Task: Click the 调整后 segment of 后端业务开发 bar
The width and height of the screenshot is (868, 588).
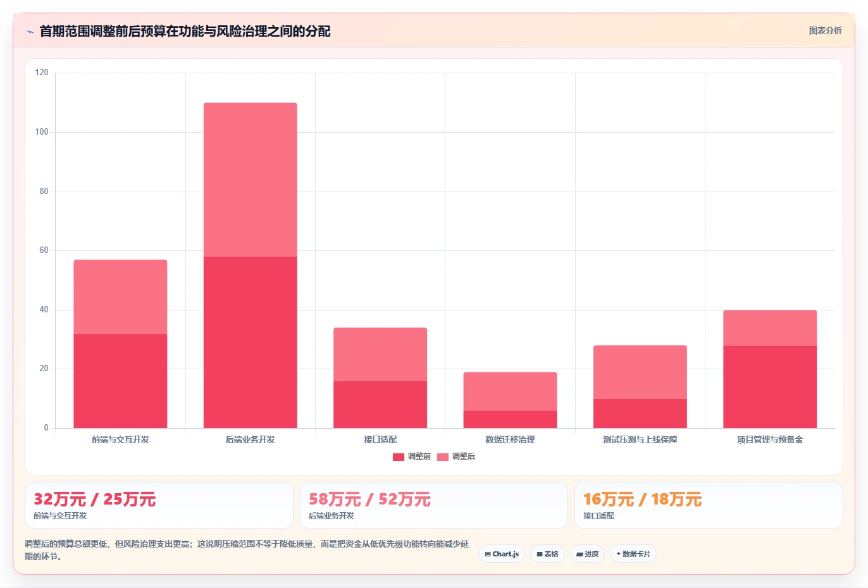Action: 250,180
